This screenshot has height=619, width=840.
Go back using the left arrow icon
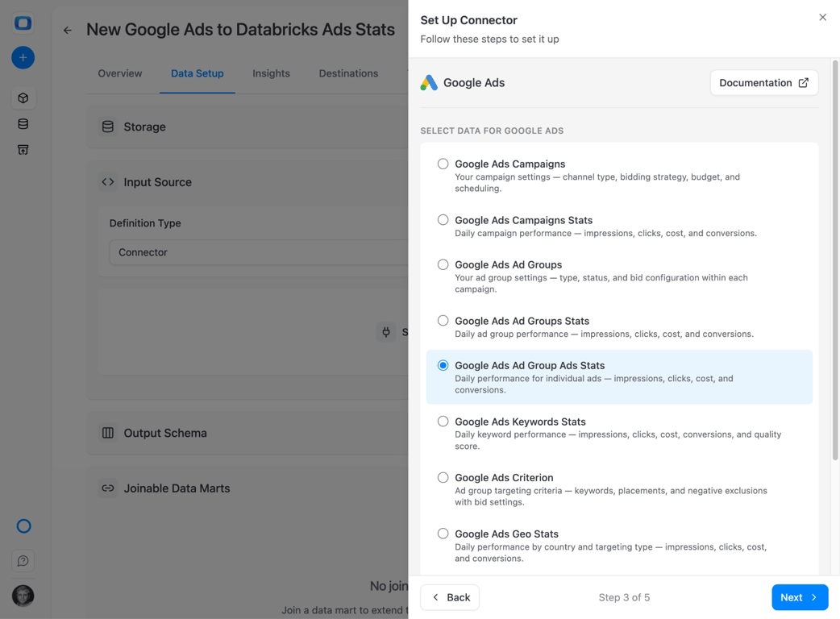(x=68, y=30)
